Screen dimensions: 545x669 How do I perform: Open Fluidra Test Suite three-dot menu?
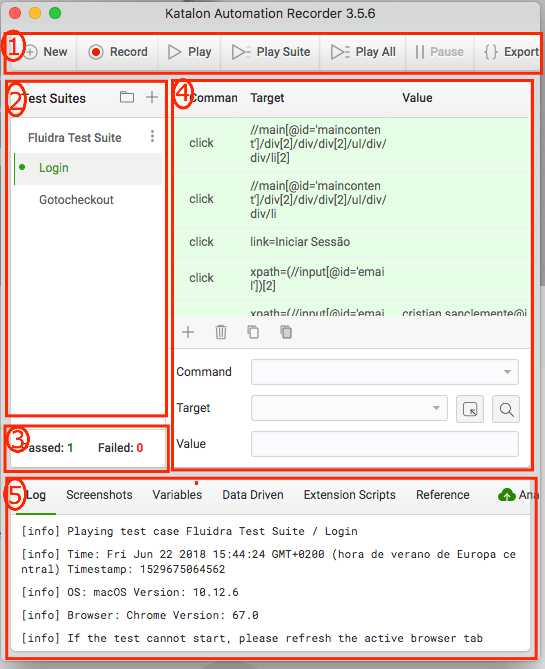[152, 137]
